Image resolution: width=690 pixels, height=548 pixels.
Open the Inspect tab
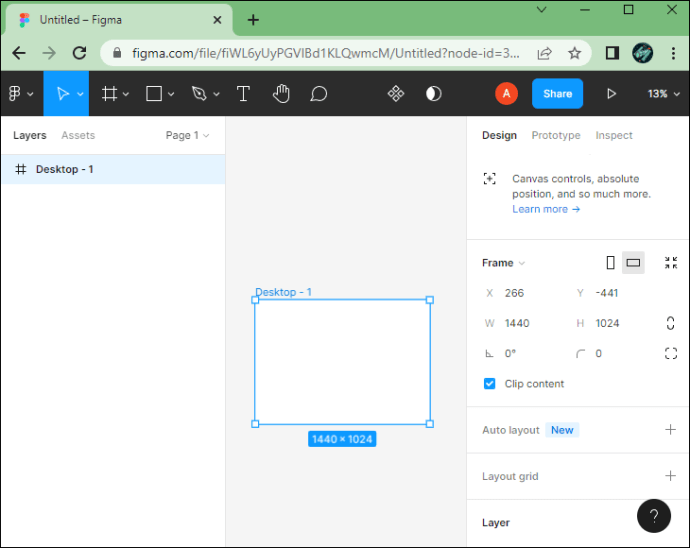tap(614, 135)
